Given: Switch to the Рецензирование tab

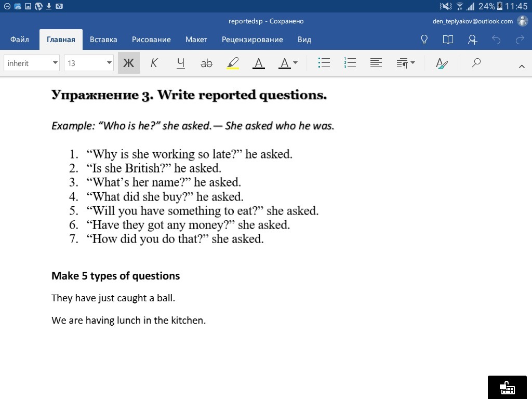Looking at the screenshot, I should pyautogui.click(x=252, y=39).
